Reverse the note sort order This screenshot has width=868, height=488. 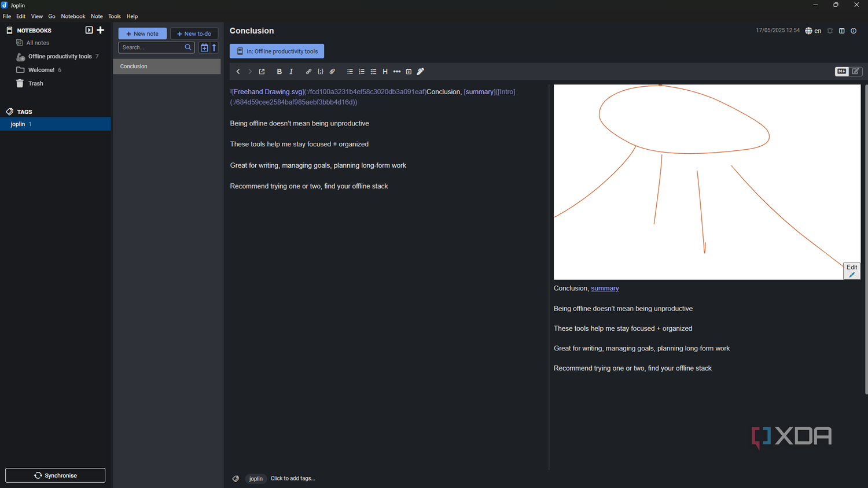(214, 48)
